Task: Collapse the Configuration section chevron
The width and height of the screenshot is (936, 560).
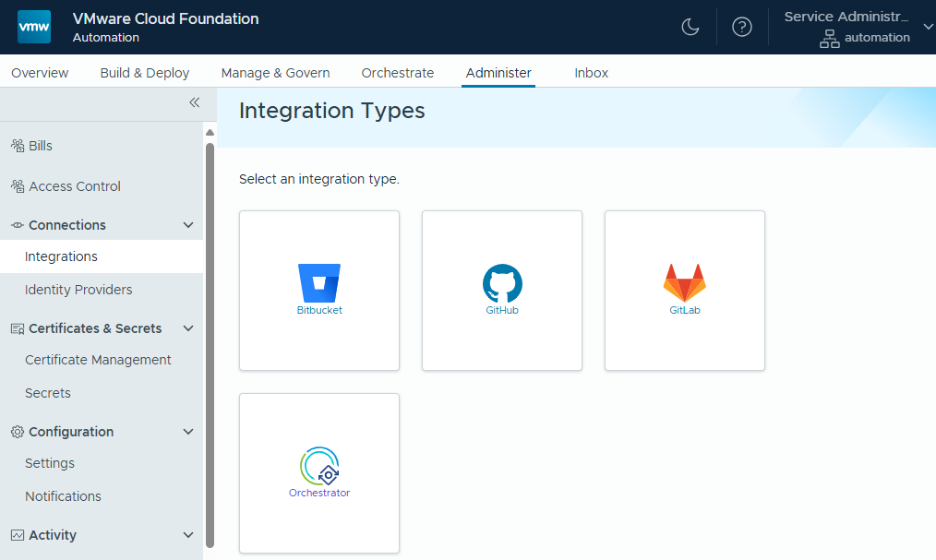Action: [188, 432]
